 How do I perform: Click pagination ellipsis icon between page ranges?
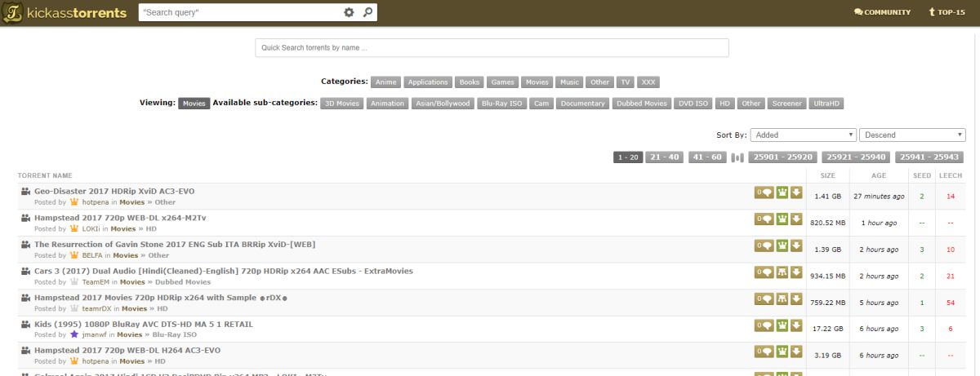[x=737, y=157]
